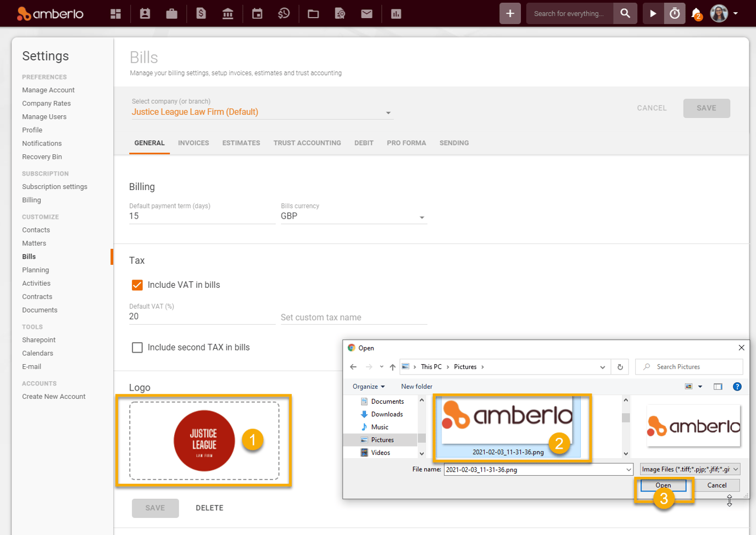This screenshot has width=756, height=535.
Task: Open the Billing price-tag icon
Action: (x=201, y=13)
